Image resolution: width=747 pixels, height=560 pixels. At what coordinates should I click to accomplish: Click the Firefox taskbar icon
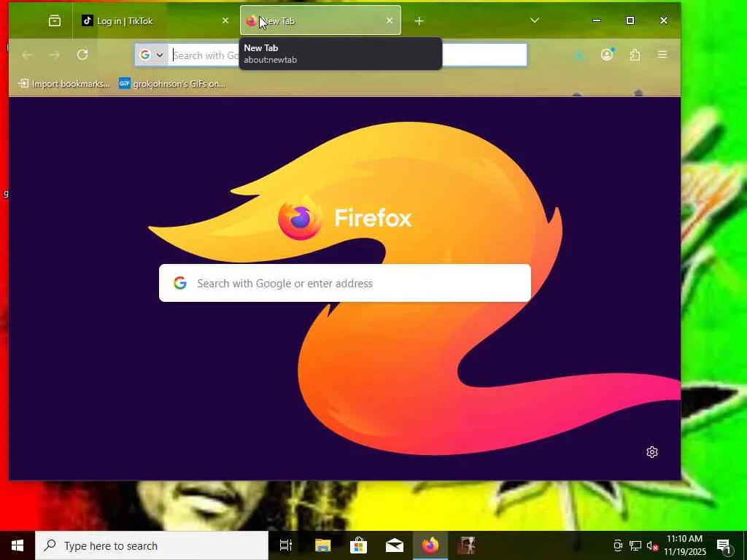pyautogui.click(x=430, y=545)
